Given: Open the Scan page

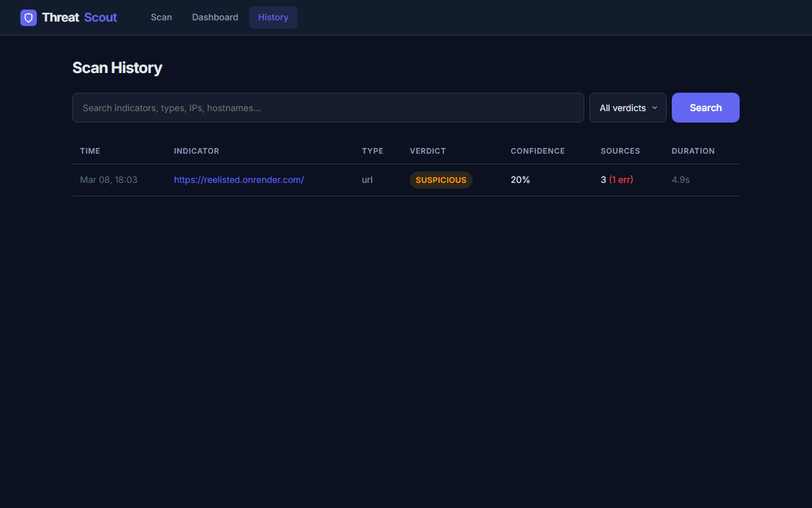Looking at the screenshot, I should (161, 17).
